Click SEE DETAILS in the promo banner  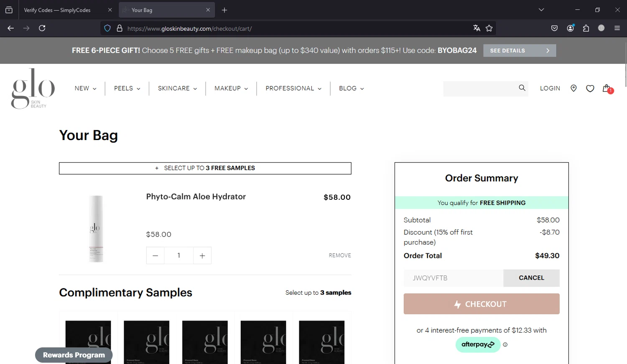pos(520,51)
